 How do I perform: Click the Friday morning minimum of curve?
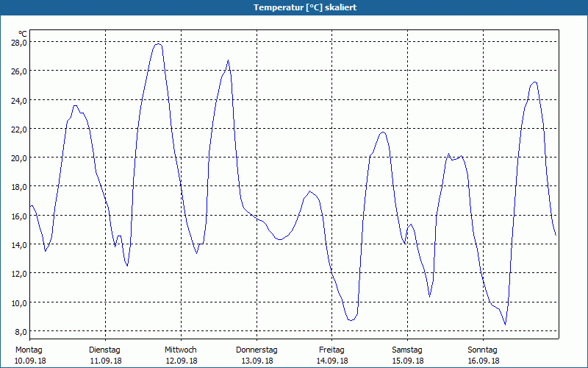pyautogui.click(x=351, y=320)
